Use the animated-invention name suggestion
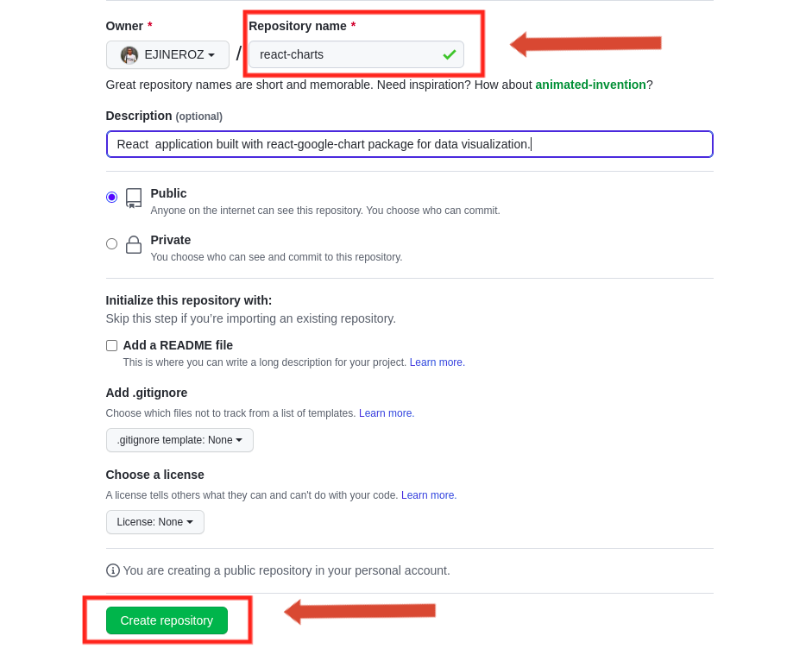Screen dimensions: 812x661 pos(590,85)
